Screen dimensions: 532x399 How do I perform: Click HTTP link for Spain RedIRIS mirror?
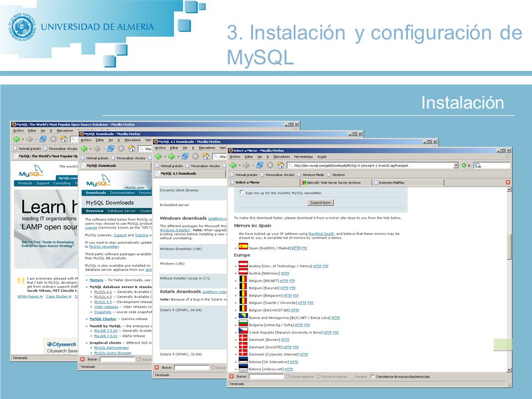[296, 248]
